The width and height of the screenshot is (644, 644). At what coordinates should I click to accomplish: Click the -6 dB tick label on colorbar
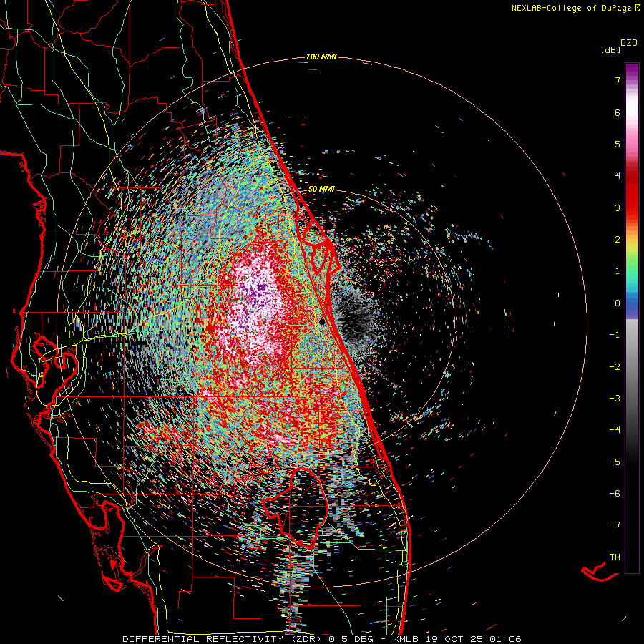(615, 494)
